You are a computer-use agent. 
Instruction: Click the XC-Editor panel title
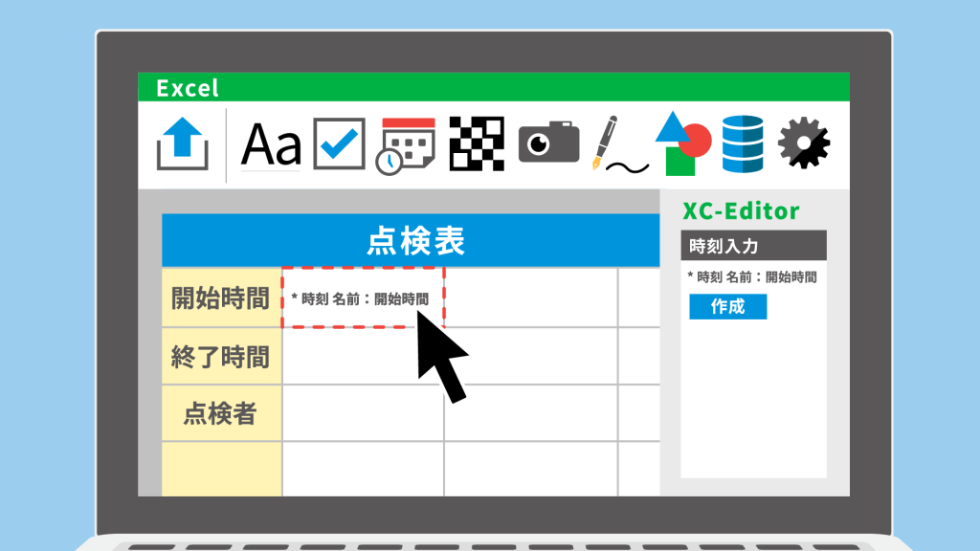pyautogui.click(x=741, y=210)
